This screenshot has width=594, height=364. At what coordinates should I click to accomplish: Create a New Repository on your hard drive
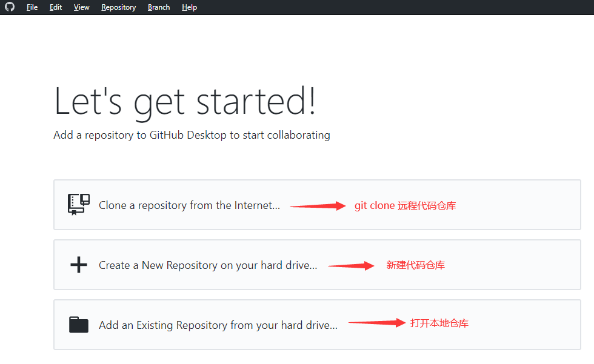click(x=317, y=265)
